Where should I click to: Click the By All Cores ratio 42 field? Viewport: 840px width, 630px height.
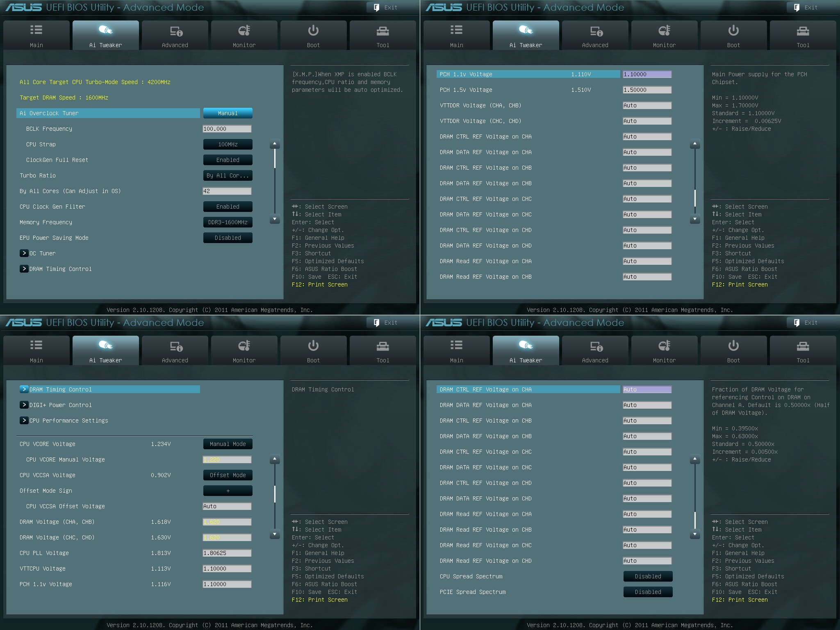227,191
